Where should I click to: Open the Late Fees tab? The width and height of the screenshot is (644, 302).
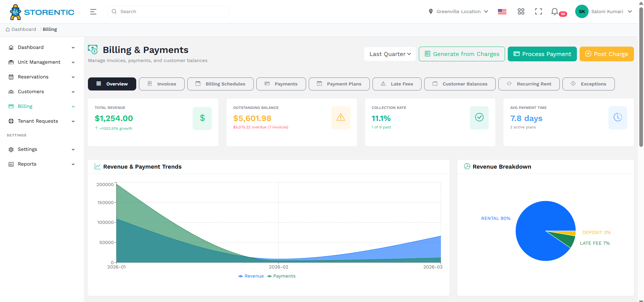(397, 84)
